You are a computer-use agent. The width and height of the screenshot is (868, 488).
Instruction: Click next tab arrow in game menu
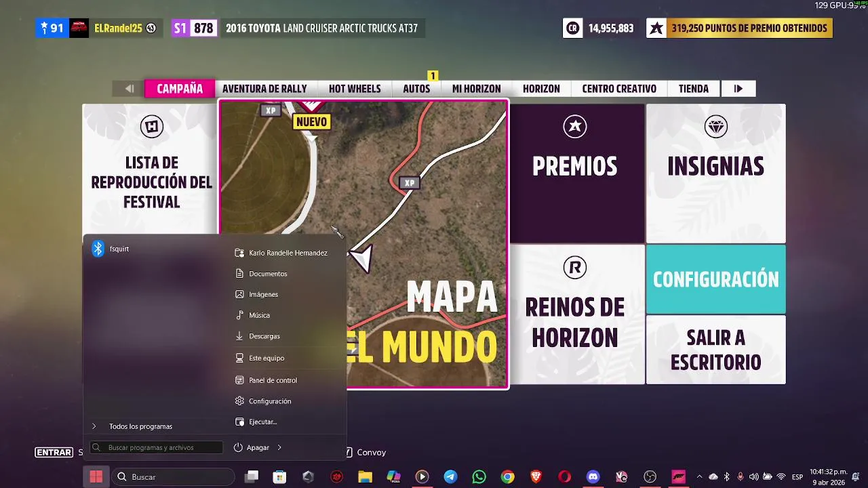pos(738,89)
